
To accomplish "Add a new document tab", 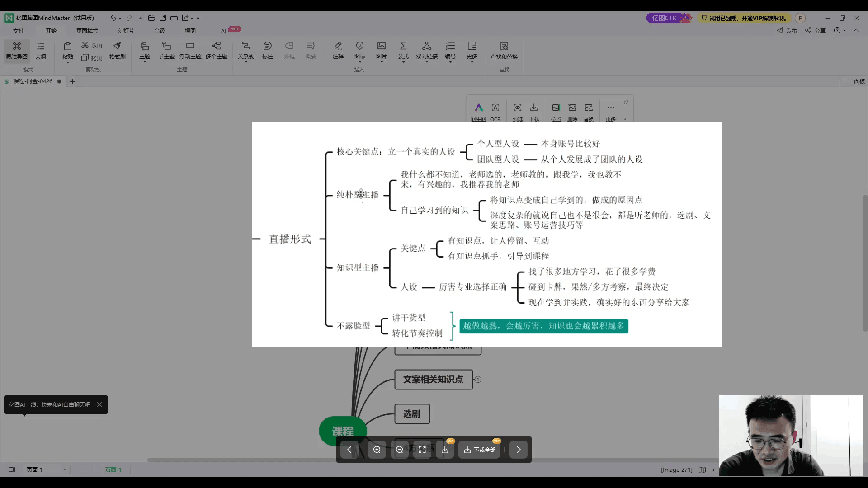I will (72, 81).
